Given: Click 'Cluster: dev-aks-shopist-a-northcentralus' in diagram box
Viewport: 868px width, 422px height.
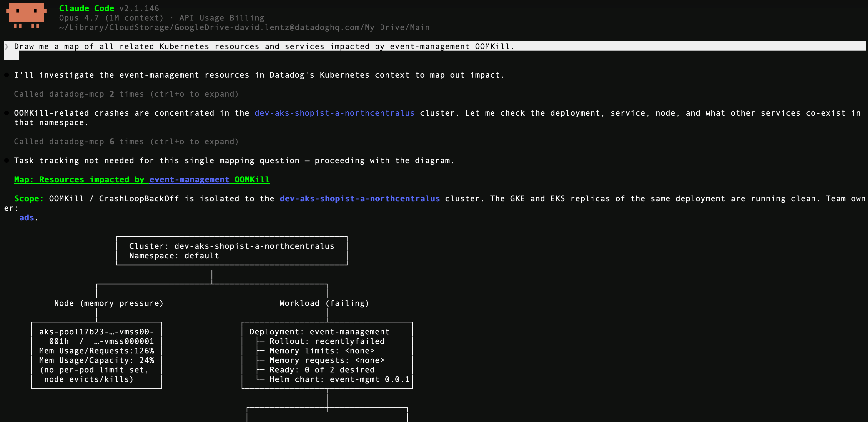Looking at the screenshot, I should coord(232,246).
